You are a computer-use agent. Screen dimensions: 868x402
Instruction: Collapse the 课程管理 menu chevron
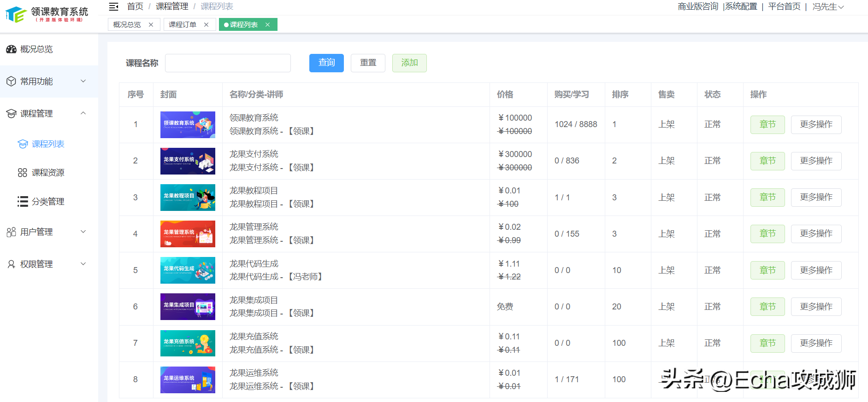click(83, 113)
